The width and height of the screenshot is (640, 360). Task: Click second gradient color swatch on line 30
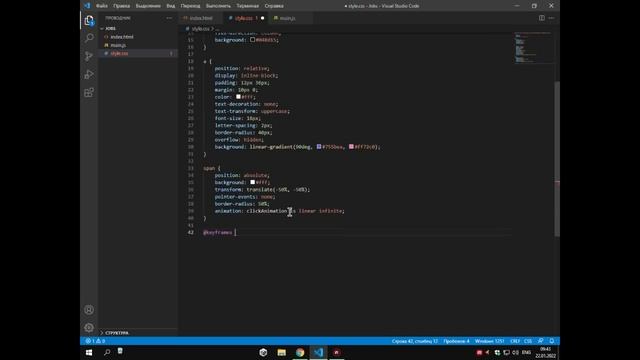coord(351,147)
